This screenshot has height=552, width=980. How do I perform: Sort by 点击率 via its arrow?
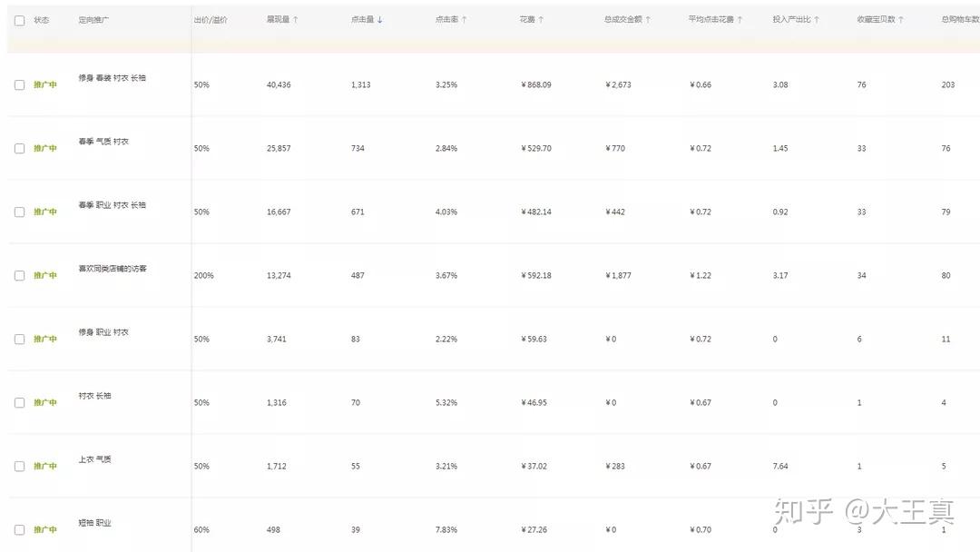coord(465,20)
